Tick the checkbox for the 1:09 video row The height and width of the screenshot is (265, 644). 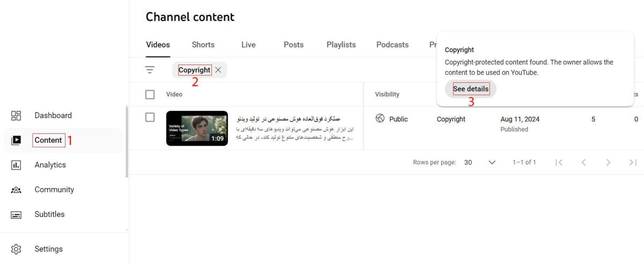[x=150, y=117]
